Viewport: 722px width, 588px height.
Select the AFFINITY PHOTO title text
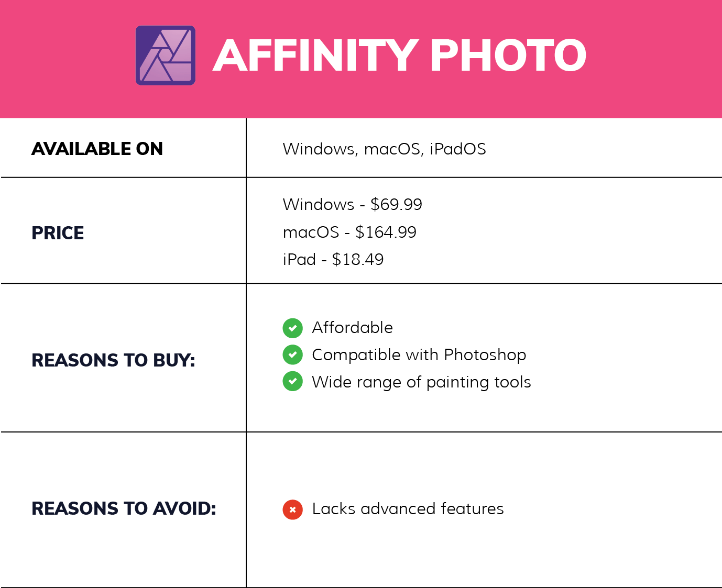(x=400, y=56)
